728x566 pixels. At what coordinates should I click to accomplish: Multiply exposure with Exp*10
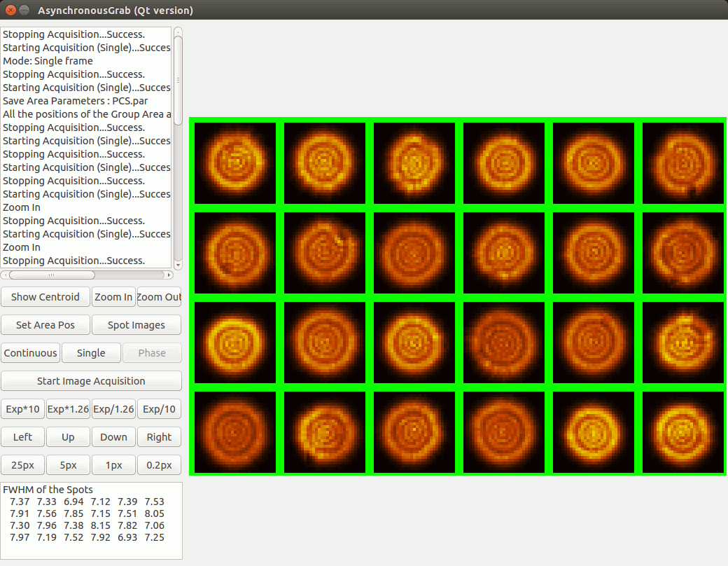point(22,409)
